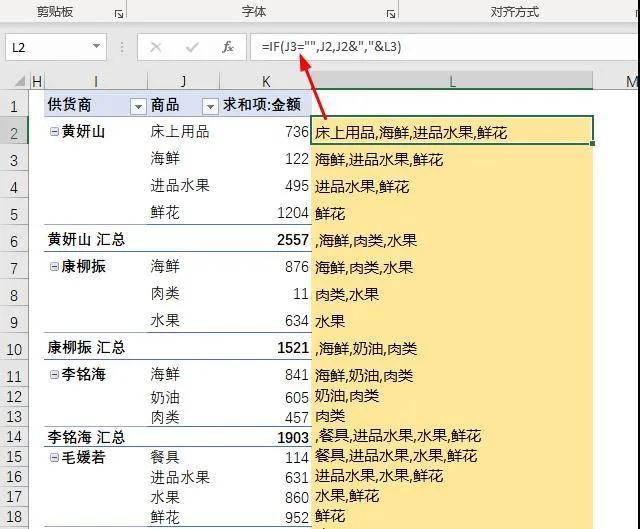Collapse the 康柳振 supplier group
Image resolution: width=640 pixels, height=529 pixels.
[x=54, y=267]
